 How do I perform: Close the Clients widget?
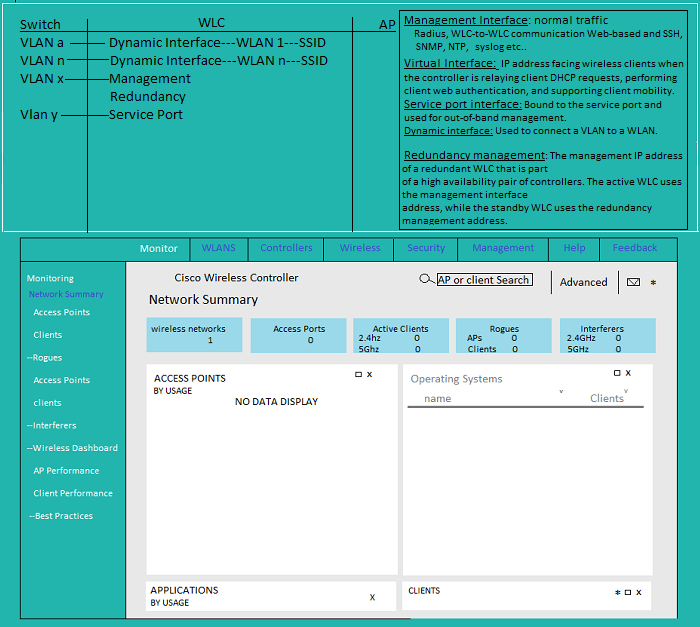click(x=639, y=593)
